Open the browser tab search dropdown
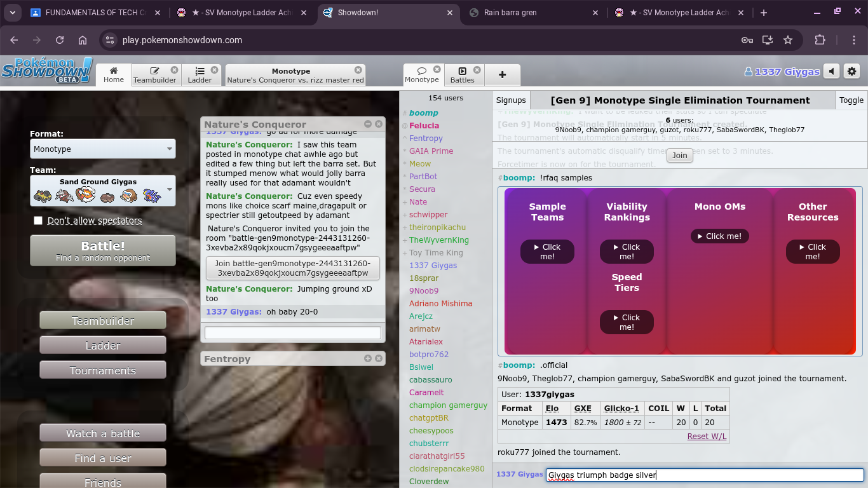 (12, 13)
